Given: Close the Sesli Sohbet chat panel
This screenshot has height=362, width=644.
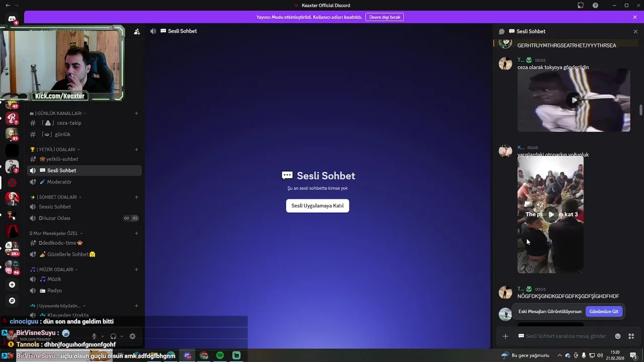Looking at the screenshot, I should tap(635, 31).
